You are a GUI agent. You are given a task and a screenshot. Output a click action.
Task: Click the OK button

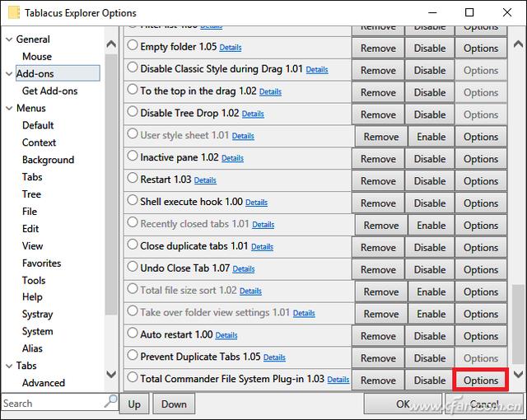tap(403, 404)
